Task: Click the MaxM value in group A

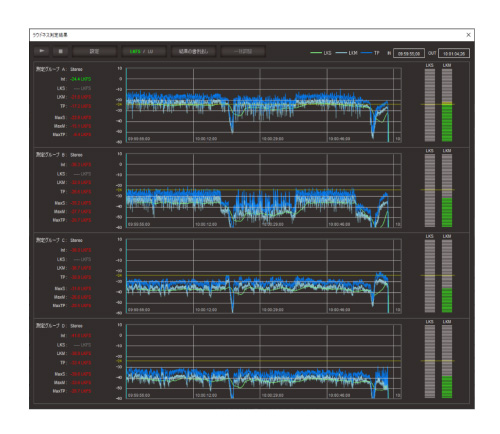Action: pos(81,126)
